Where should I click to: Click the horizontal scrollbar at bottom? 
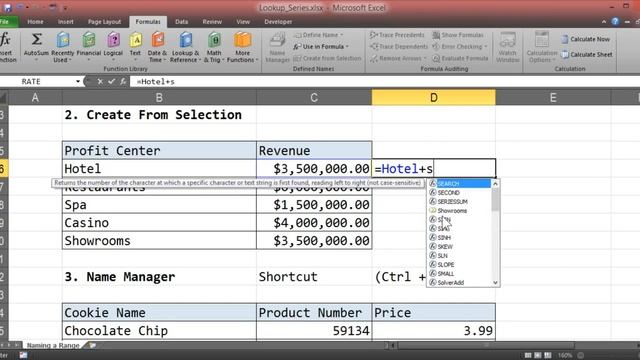click(x=486, y=345)
